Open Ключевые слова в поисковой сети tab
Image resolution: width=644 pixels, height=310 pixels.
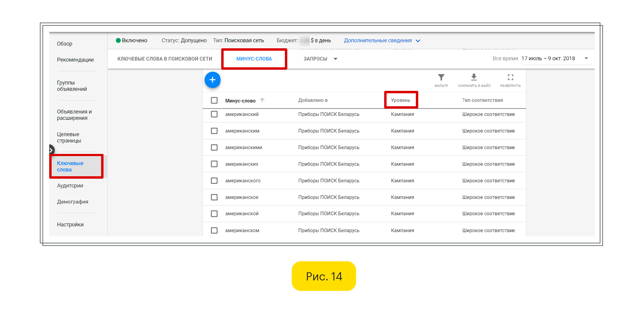tap(165, 59)
